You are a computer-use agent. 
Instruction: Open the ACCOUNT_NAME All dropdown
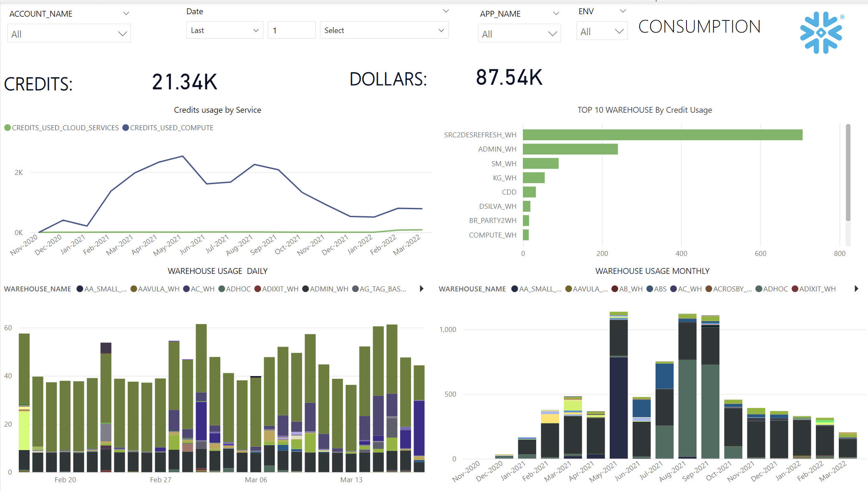69,34
